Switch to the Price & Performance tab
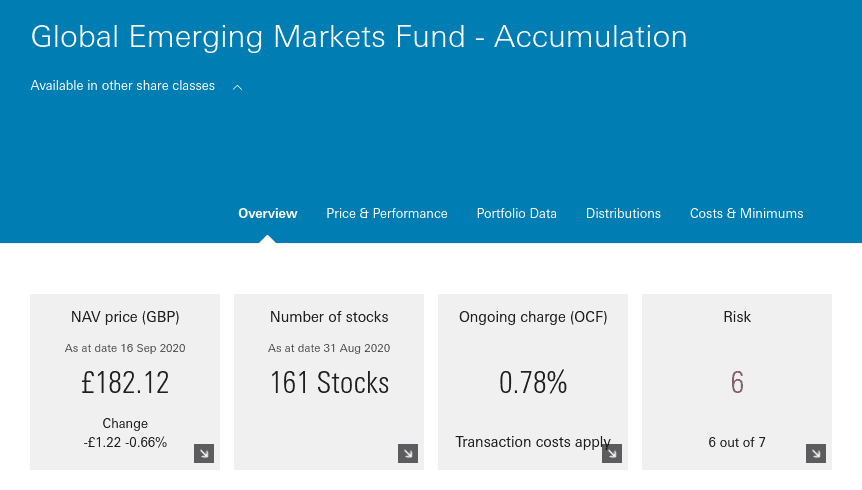862x490 pixels. tap(386, 213)
